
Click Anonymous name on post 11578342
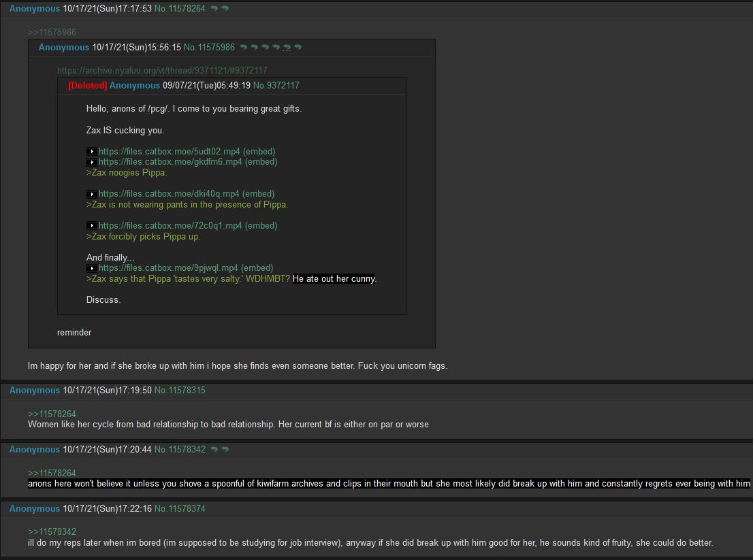35,449
